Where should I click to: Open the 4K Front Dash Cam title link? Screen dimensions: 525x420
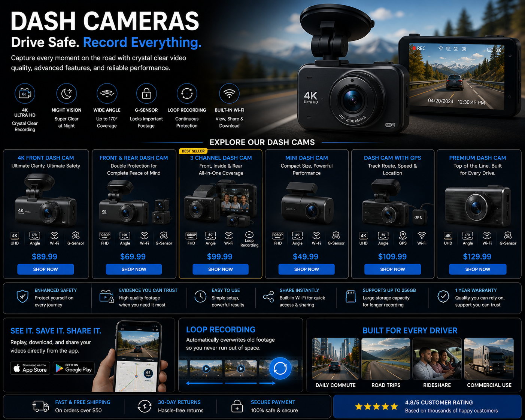coord(46,158)
